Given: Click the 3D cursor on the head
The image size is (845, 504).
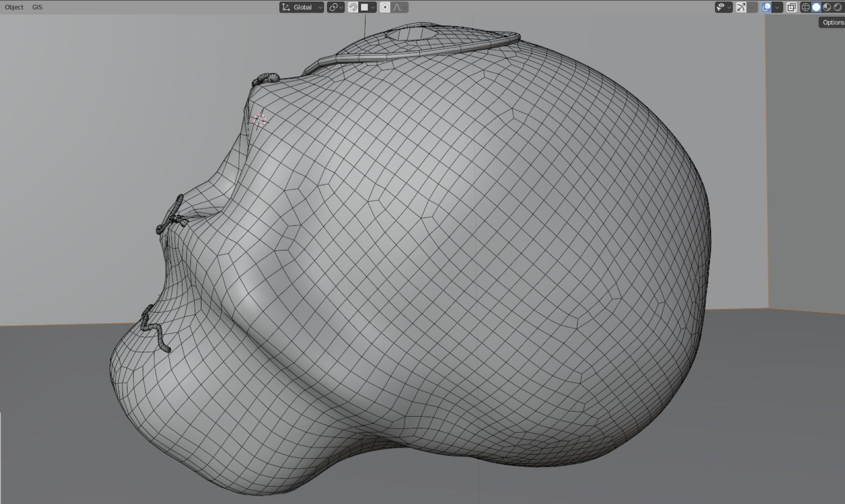Looking at the screenshot, I should (260, 120).
